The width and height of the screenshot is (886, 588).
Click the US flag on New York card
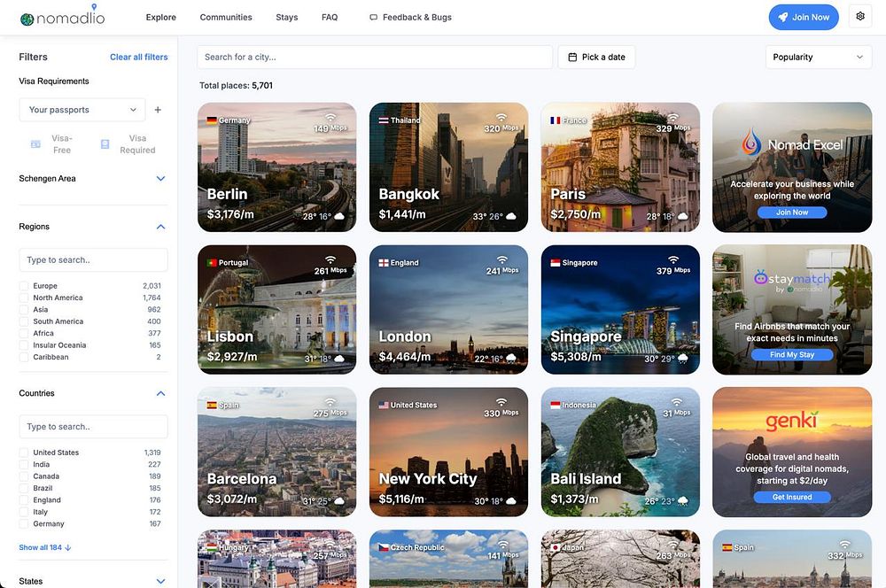(x=384, y=405)
